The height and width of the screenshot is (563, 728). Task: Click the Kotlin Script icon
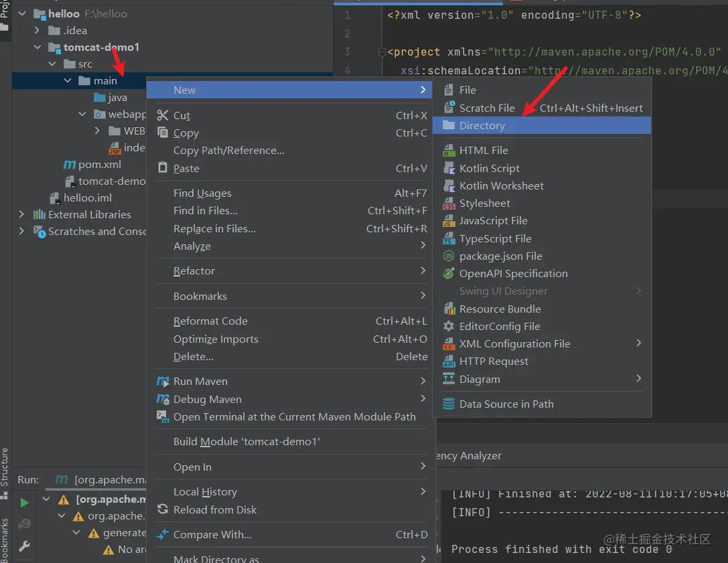pyautogui.click(x=449, y=168)
